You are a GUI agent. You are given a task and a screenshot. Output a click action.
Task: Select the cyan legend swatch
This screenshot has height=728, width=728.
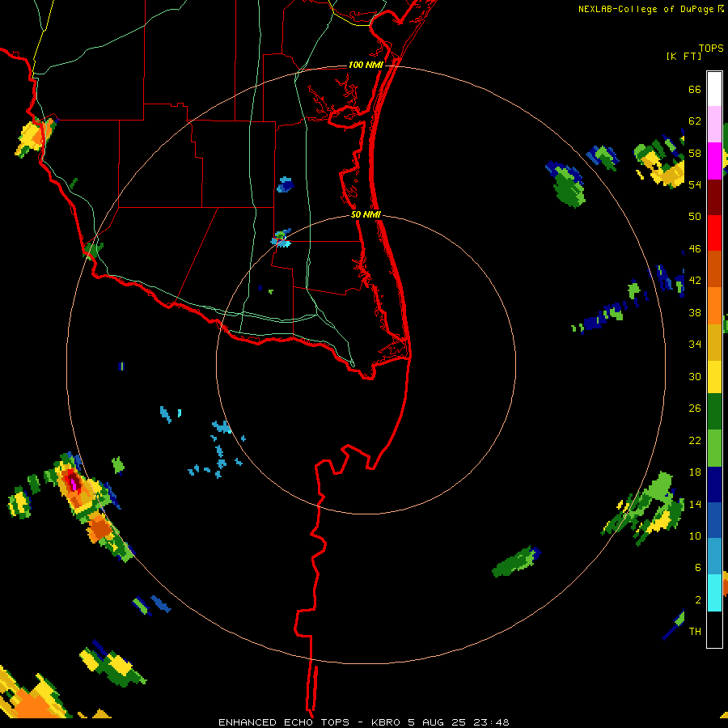714,593
